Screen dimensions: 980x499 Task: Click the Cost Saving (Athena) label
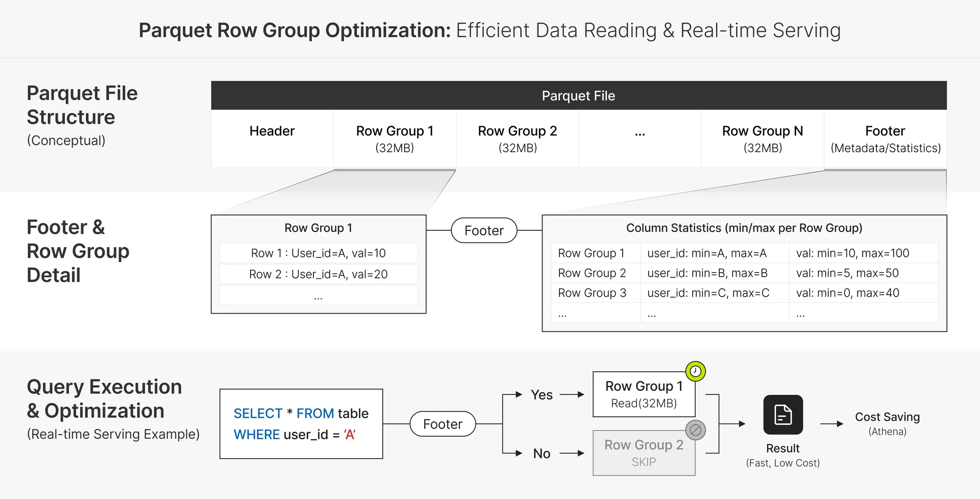887,423
